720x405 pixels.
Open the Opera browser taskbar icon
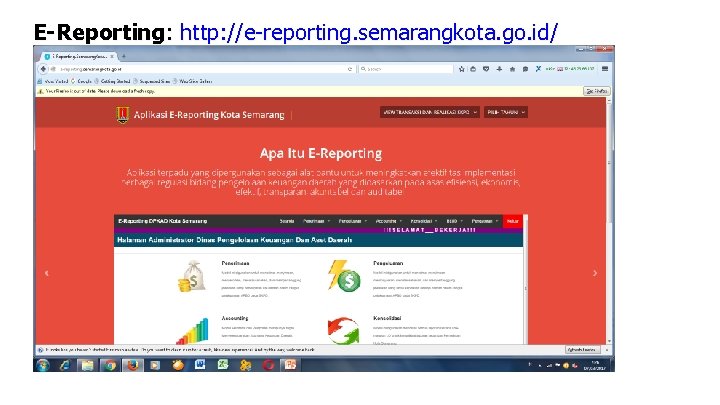268,365
